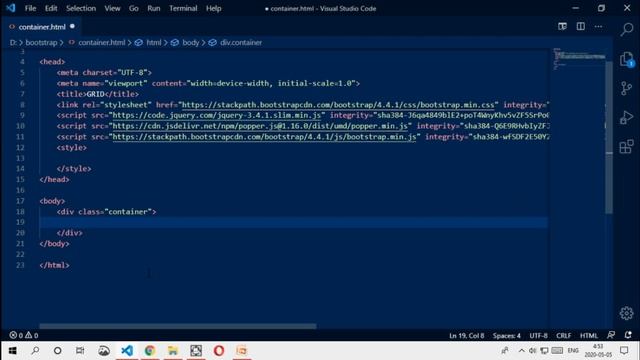Screen dimensions: 640x360
Task: Open the Selection menu
Action: tap(81, 8)
